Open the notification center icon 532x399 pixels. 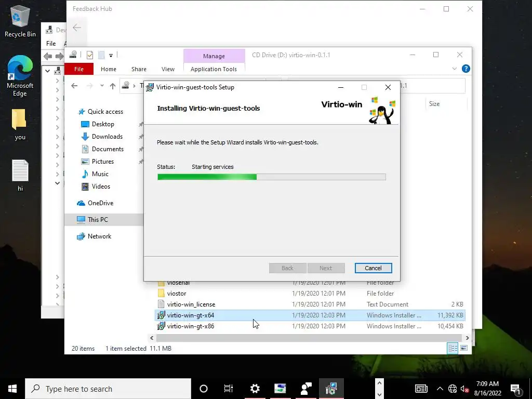tap(515, 389)
